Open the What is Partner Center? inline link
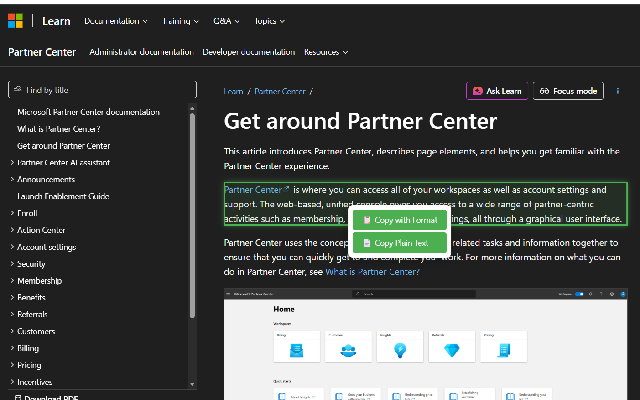 (x=372, y=272)
